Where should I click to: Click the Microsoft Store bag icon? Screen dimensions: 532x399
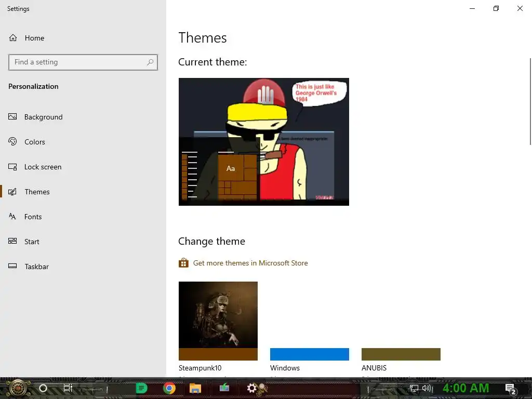tap(183, 263)
